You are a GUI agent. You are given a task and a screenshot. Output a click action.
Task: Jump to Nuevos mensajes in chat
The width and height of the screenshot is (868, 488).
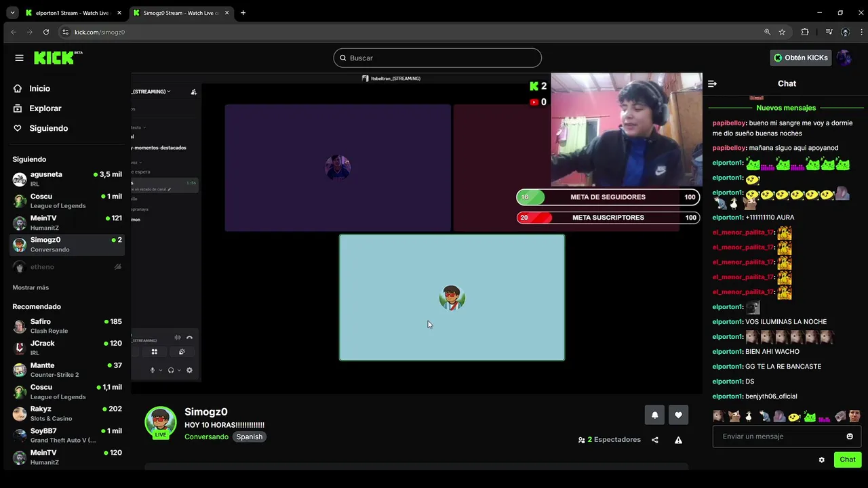(786, 108)
